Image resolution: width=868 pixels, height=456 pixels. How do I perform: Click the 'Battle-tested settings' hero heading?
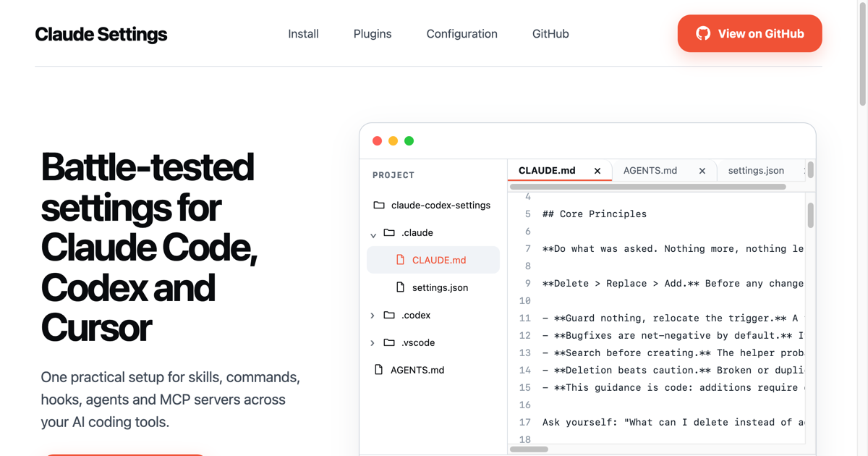tap(148, 247)
